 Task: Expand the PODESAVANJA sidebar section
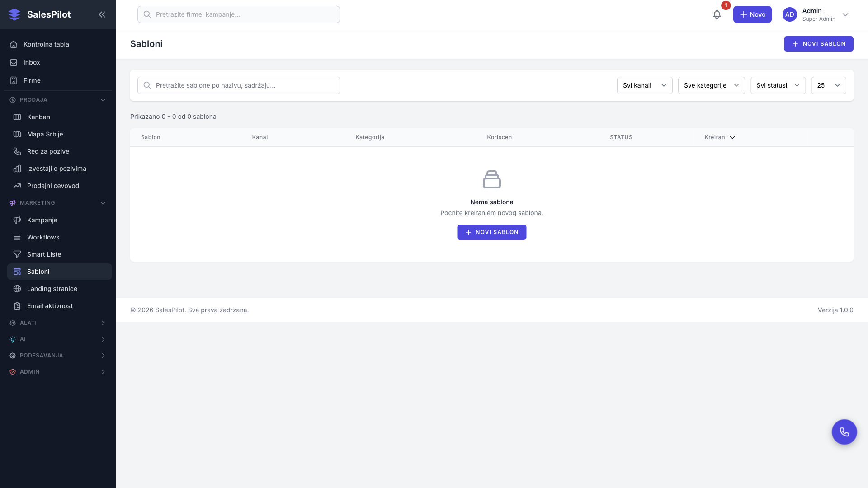103,356
